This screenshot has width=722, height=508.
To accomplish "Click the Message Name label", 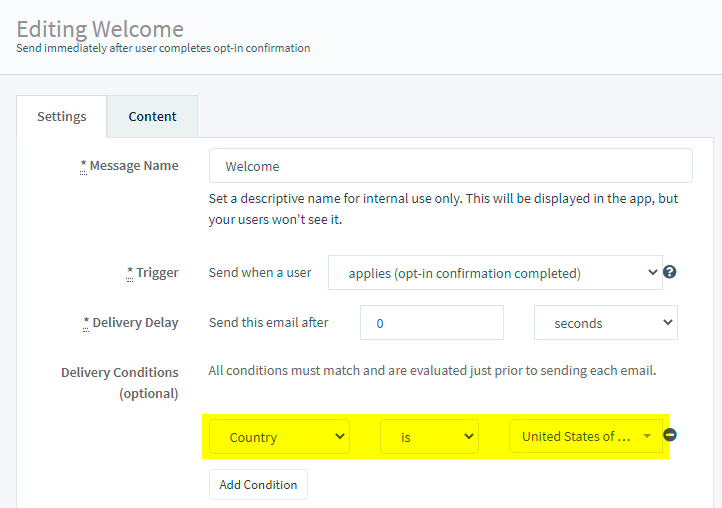I will (x=133, y=166).
